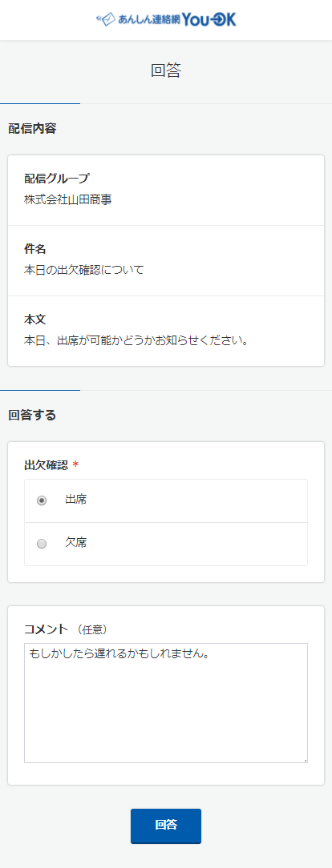Click the textarea resize handle corner

305,760
